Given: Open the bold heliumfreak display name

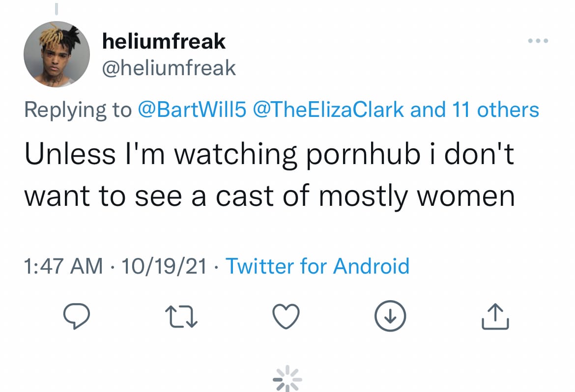Looking at the screenshot, I should (164, 41).
